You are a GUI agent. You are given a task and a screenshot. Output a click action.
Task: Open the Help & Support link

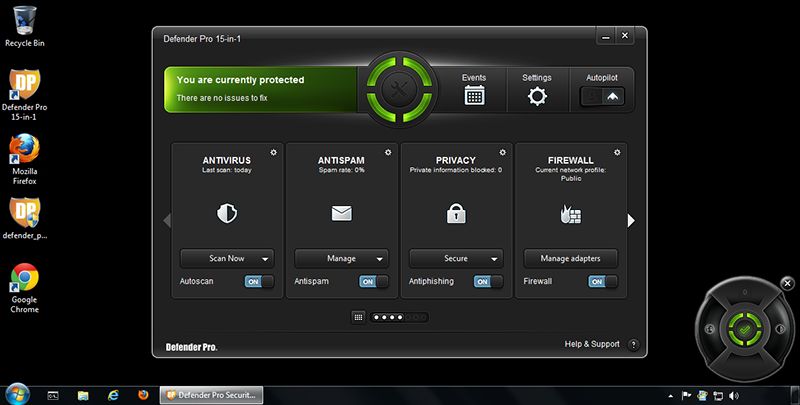[x=592, y=344]
